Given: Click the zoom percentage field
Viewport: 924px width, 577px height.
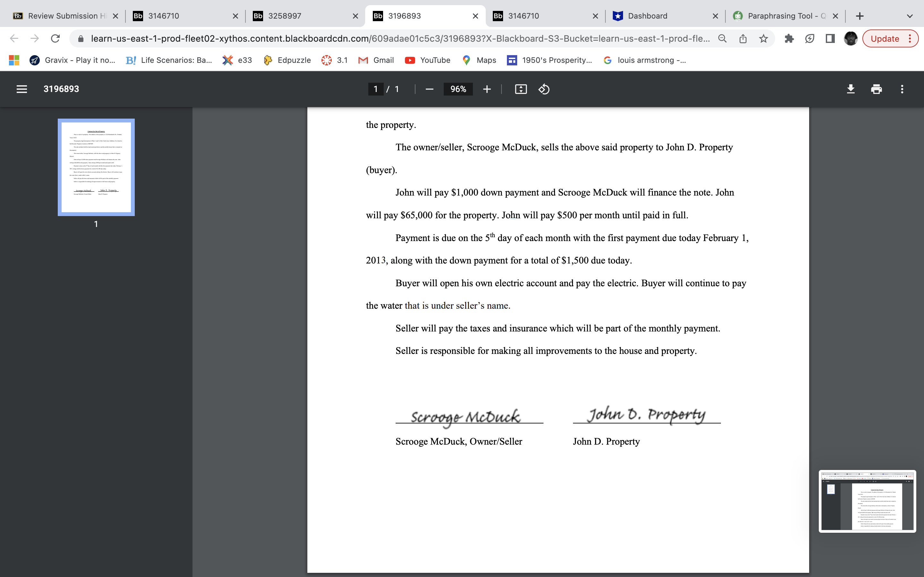Looking at the screenshot, I should pos(458,89).
